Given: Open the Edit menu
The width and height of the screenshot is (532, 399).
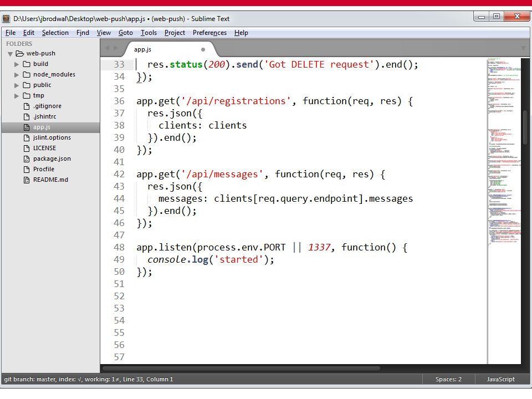Looking at the screenshot, I should (29, 33).
